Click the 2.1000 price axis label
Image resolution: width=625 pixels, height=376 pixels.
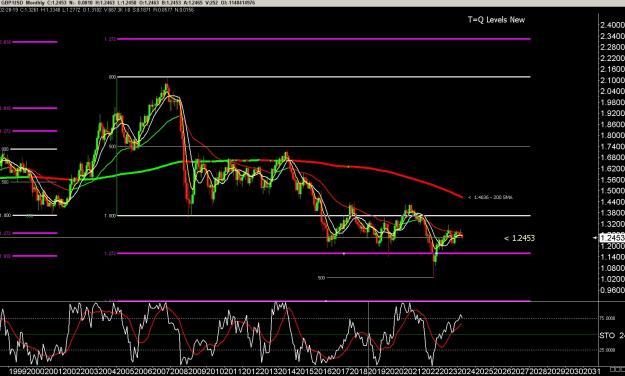(x=612, y=80)
